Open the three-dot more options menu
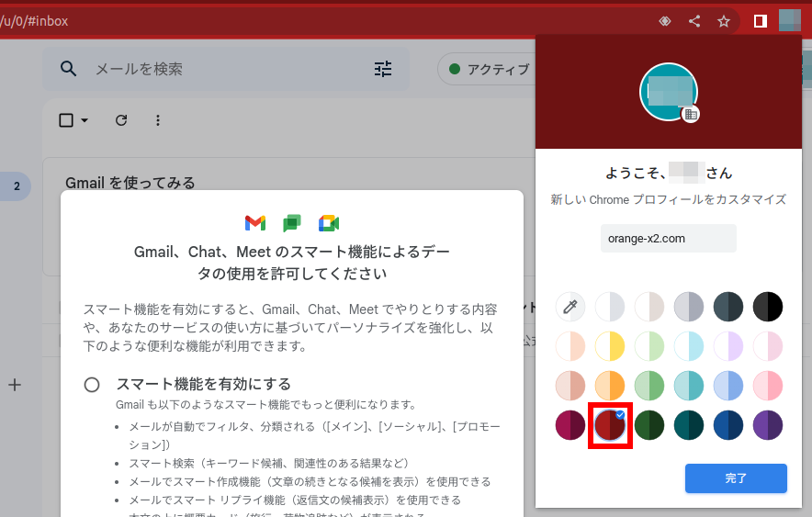 pos(158,120)
